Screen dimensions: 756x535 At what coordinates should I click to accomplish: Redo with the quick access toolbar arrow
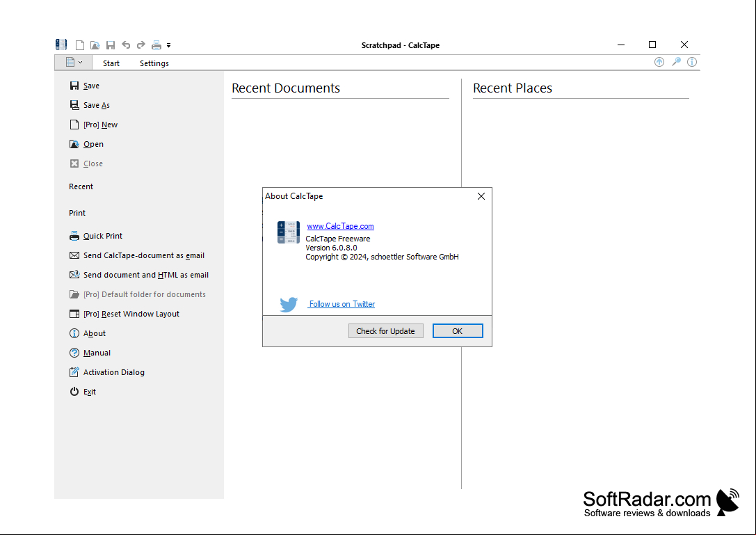point(140,45)
